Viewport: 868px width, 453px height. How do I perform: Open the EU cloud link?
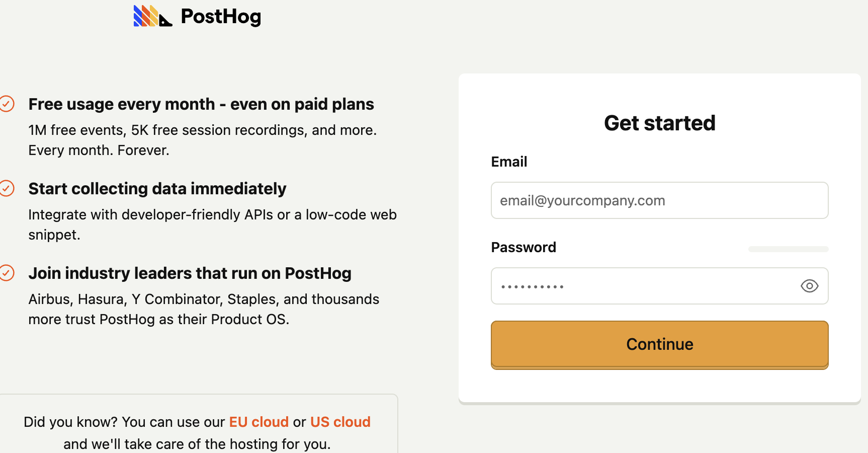click(258, 422)
